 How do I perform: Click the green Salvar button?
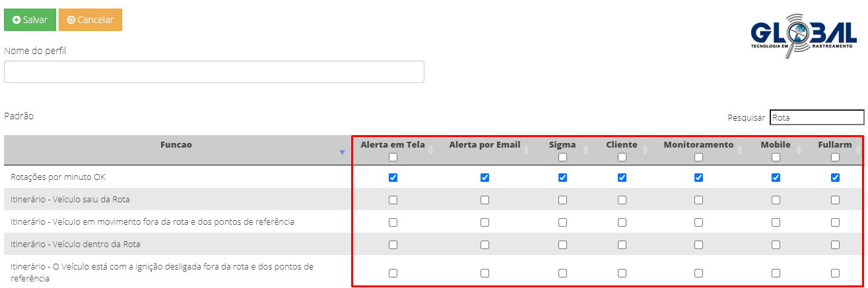[x=30, y=20]
